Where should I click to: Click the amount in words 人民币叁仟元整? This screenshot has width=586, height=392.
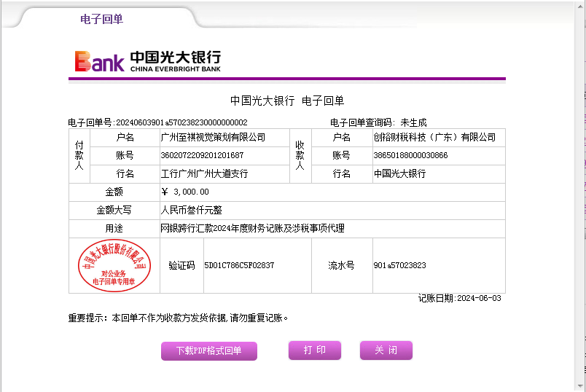pos(192,210)
